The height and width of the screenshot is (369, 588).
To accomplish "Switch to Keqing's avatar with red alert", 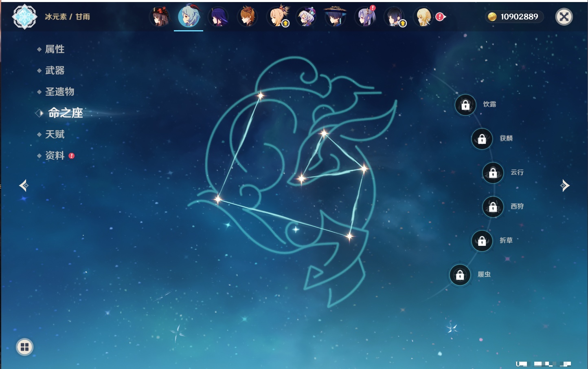I will (x=365, y=17).
